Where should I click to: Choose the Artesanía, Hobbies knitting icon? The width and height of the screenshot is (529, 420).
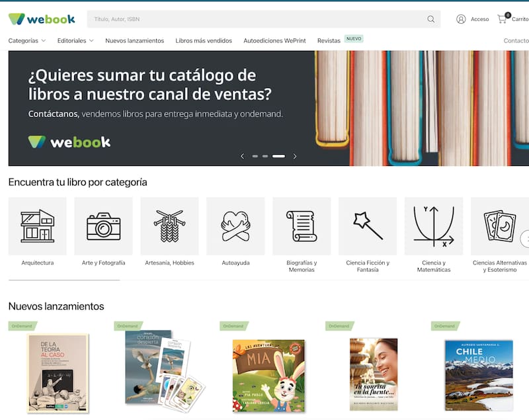pyautogui.click(x=169, y=226)
